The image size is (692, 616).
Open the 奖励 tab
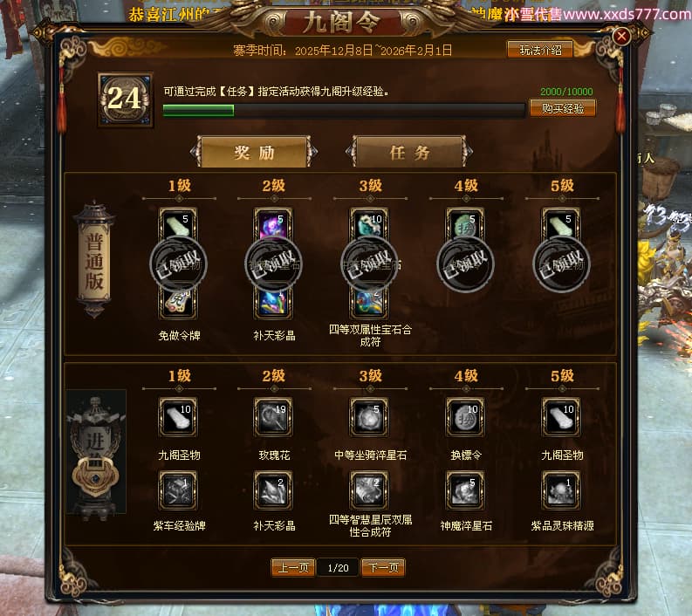pyautogui.click(x=254, y=152)
